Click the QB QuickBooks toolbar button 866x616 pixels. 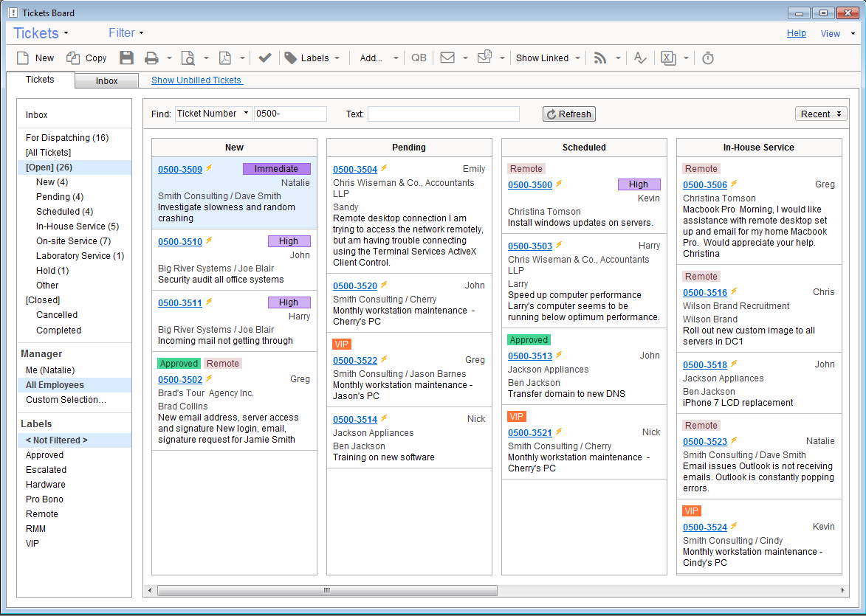click(419, 58)
